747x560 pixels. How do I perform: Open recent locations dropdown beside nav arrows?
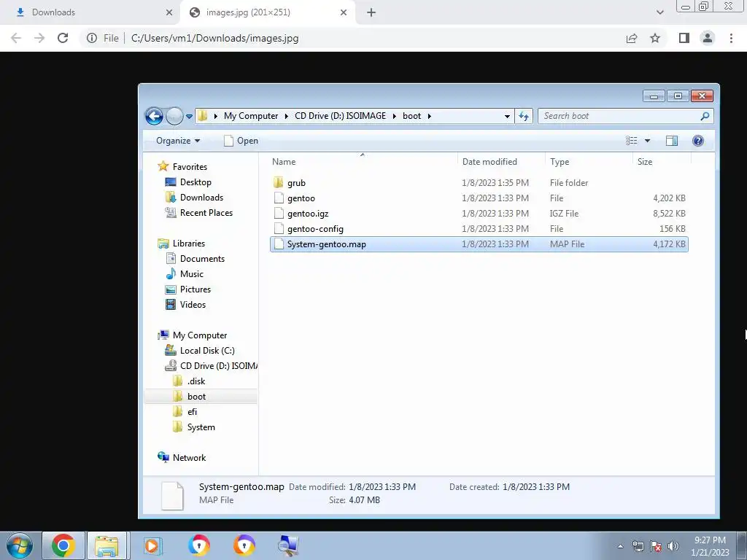click(x=189, y=116)
